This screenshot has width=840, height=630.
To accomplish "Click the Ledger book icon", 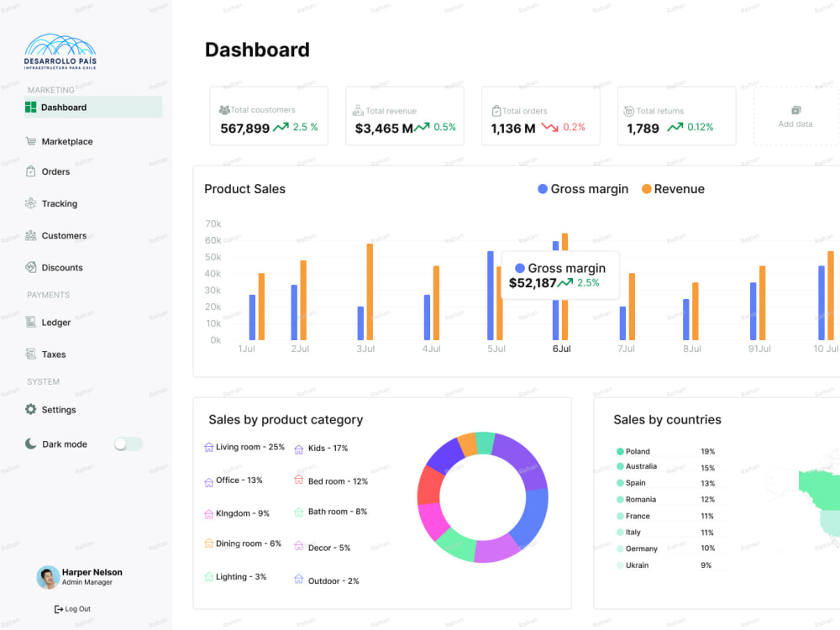I will pyautogui.click(x=30, y=322).
